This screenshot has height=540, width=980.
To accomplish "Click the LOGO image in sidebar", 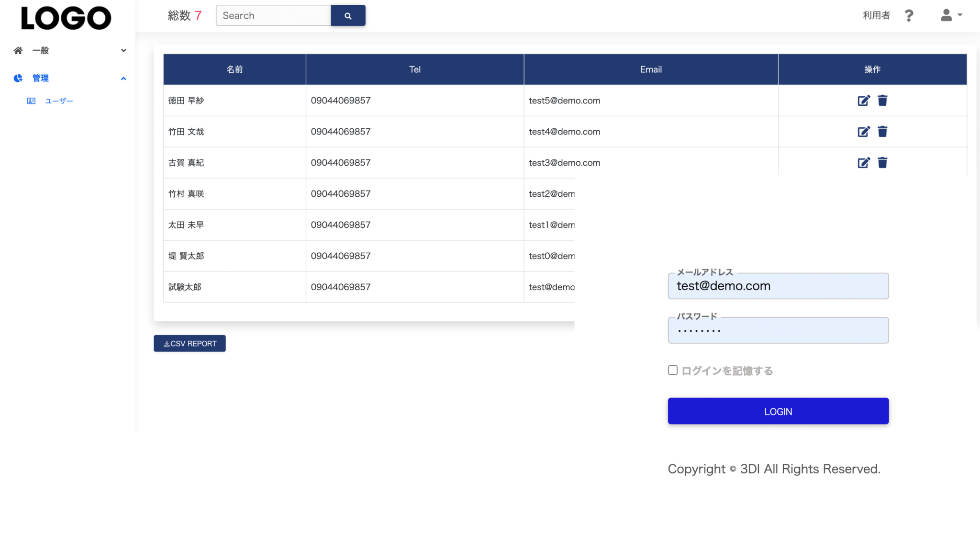I will coord(66,18).
